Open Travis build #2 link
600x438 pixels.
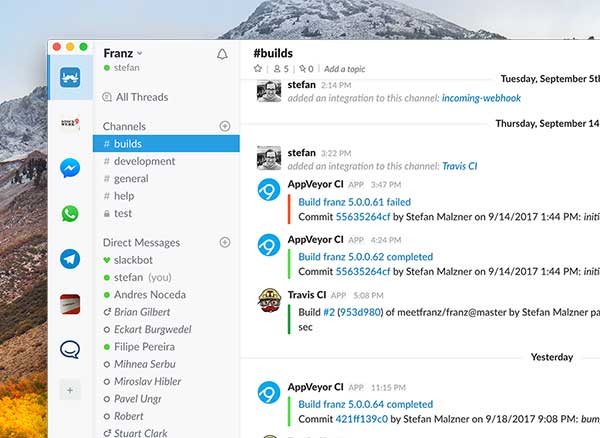point(329,312)
